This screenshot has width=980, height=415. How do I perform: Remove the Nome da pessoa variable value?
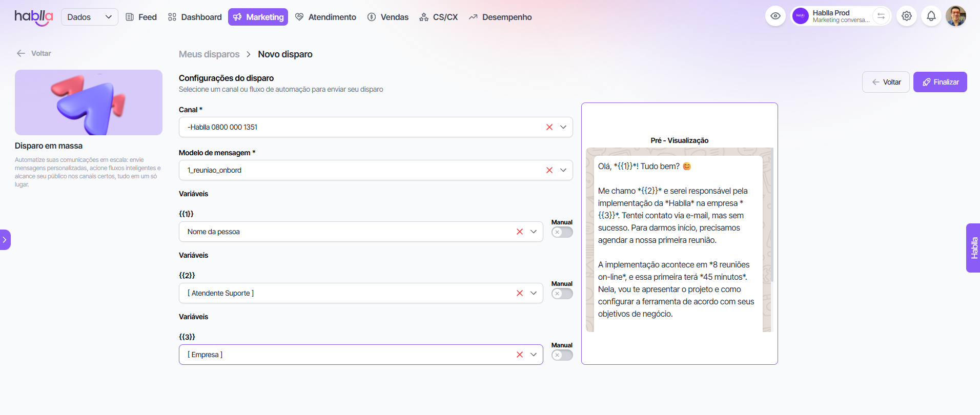point(519,232)
